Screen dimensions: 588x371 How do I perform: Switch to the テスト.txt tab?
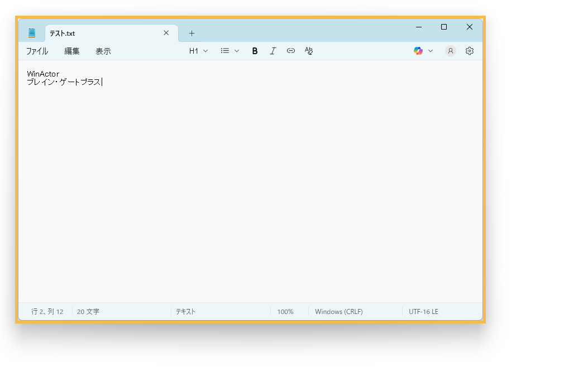[111, 34]
